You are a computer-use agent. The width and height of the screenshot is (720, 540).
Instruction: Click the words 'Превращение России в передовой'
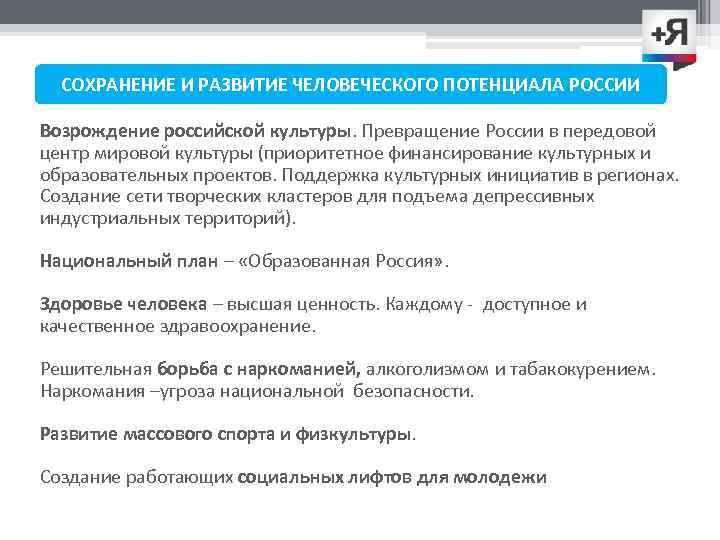tap(509, 131)
